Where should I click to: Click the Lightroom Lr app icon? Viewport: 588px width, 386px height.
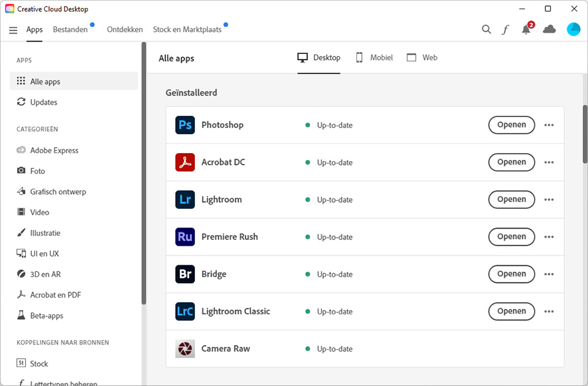tap(185, 199)
